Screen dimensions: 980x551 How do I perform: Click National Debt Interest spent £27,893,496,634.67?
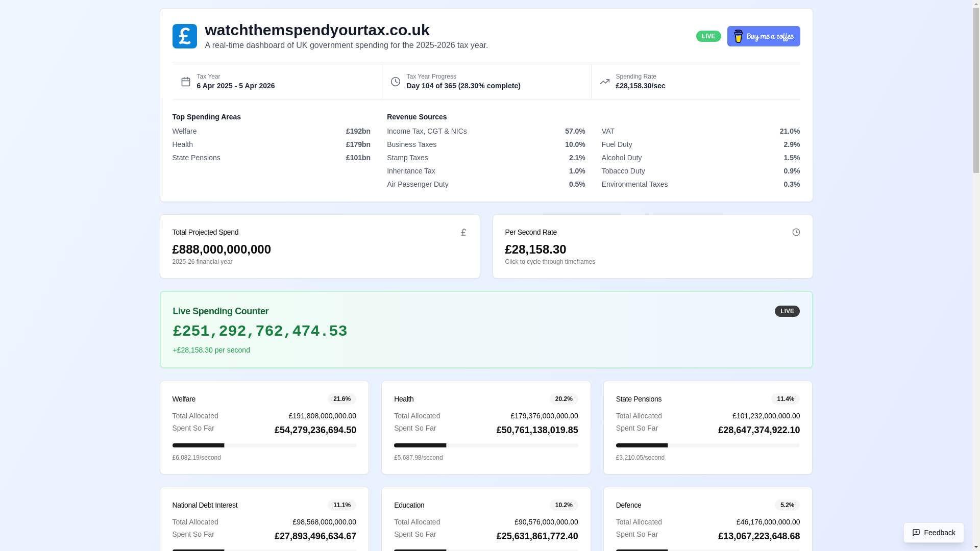click(315, 536)
